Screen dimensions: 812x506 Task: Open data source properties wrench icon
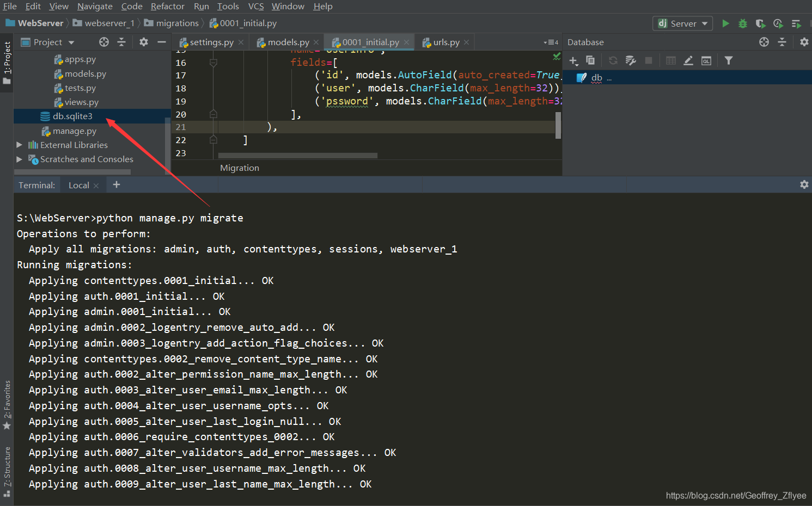pos(631,60)
